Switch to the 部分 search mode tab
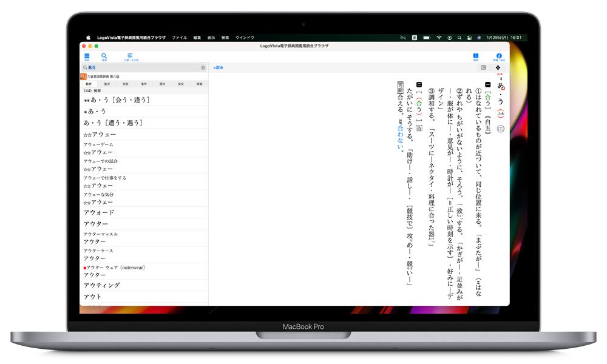Screen dimensions: 607x364 [x=162, y=84]
